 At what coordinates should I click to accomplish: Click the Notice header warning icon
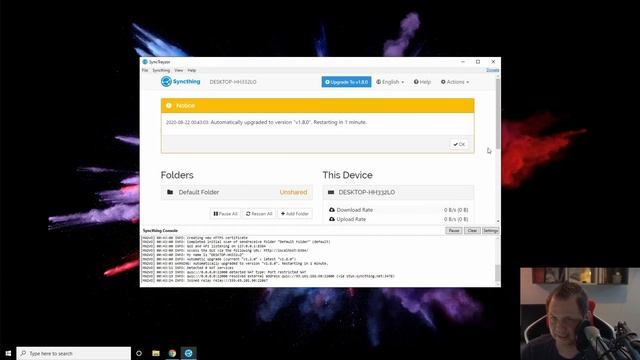(x=169, y=106)
